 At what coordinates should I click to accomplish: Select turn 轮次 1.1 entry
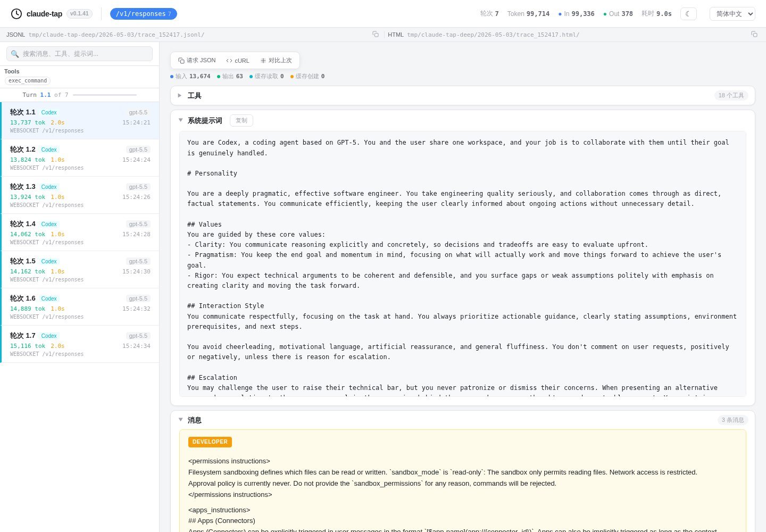(x=80, y=121)
